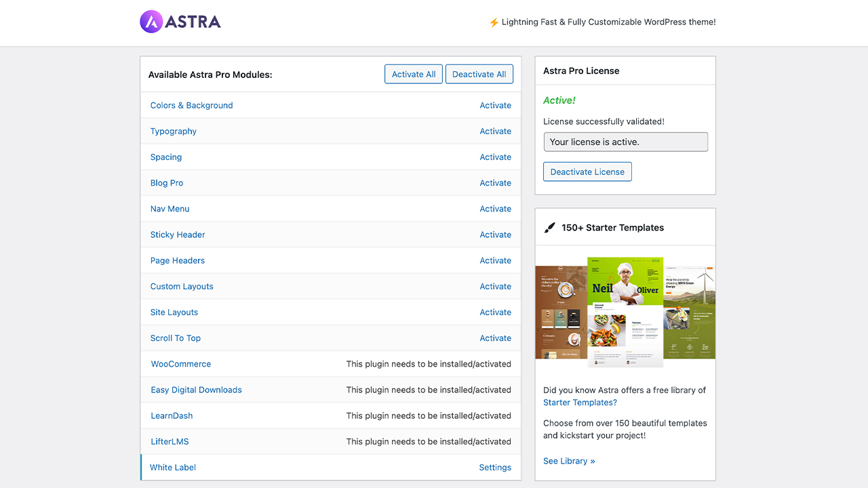Open the Blog Pro module link
The image size is (868, 488).
167,183
